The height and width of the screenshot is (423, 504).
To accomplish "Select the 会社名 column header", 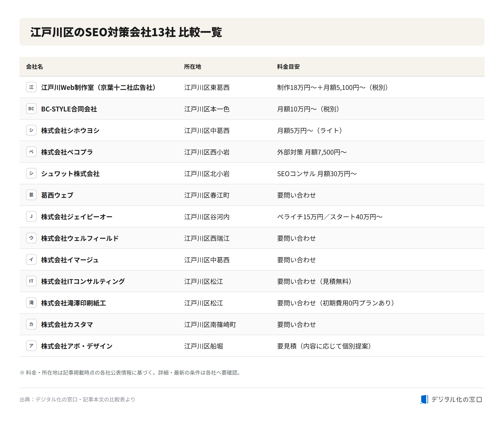I will pyautogui.click(x=34, y=67).
